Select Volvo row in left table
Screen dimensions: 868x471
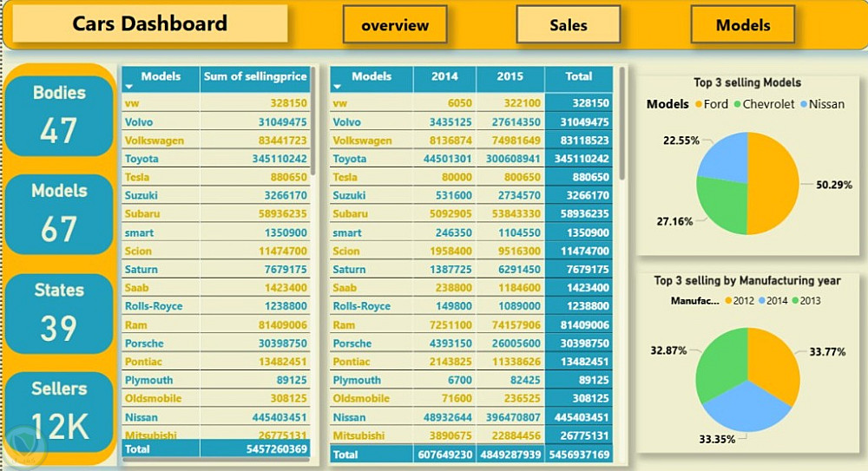click(216, 121)
